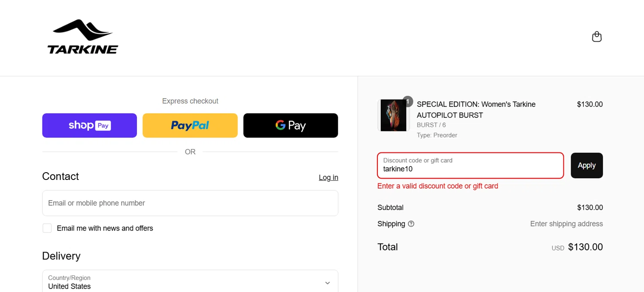Apply the discount code

coord(586,165)
